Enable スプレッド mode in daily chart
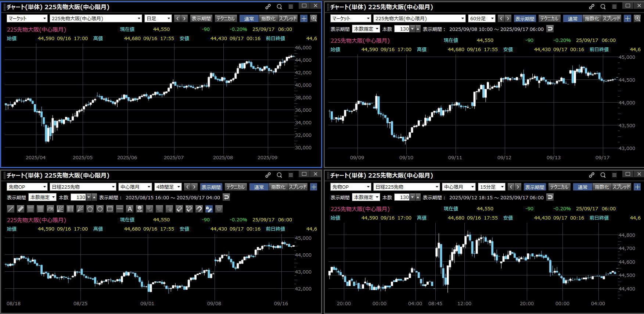Viewport: 644px width, 314px height. coord(288,18)
